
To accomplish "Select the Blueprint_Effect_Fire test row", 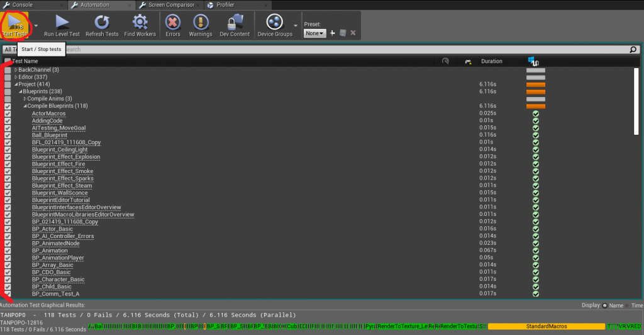I will (58, 164).
